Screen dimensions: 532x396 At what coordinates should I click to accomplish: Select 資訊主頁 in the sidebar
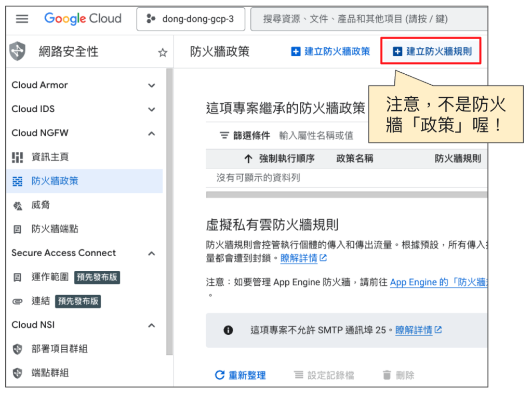(50, 157)
